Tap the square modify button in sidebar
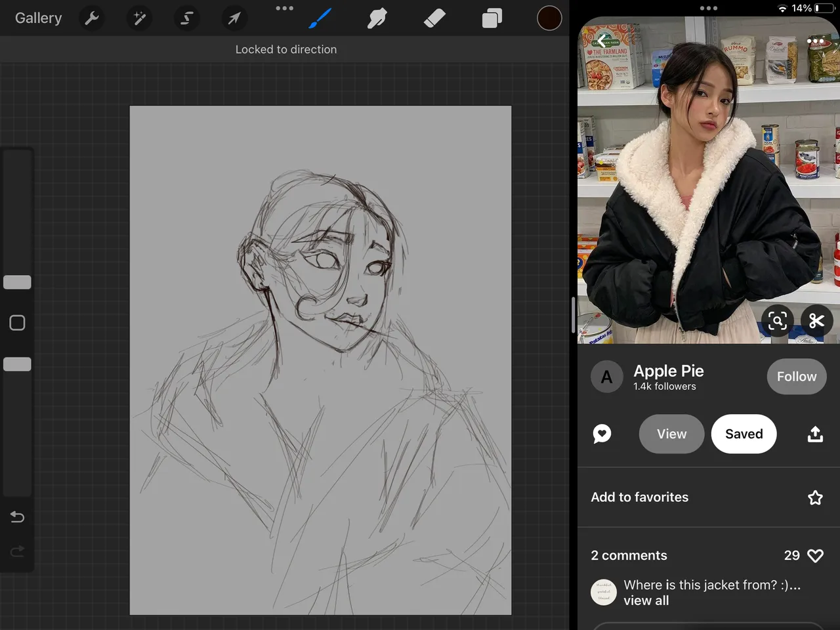 point(17,323)
